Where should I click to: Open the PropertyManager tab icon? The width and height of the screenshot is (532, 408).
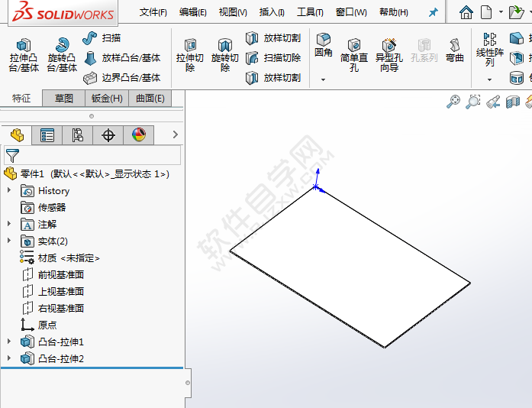point(47,136)
